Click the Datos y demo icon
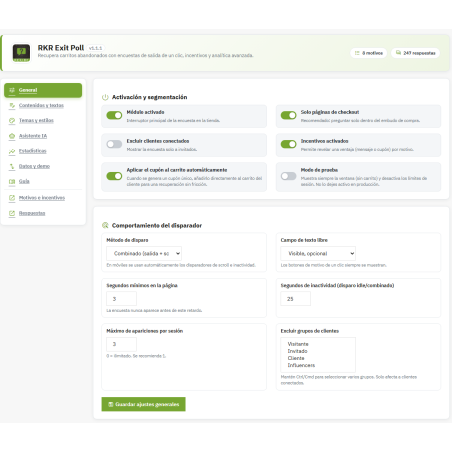The height and width of the screenshot is (452, 452). click(12, 166)
